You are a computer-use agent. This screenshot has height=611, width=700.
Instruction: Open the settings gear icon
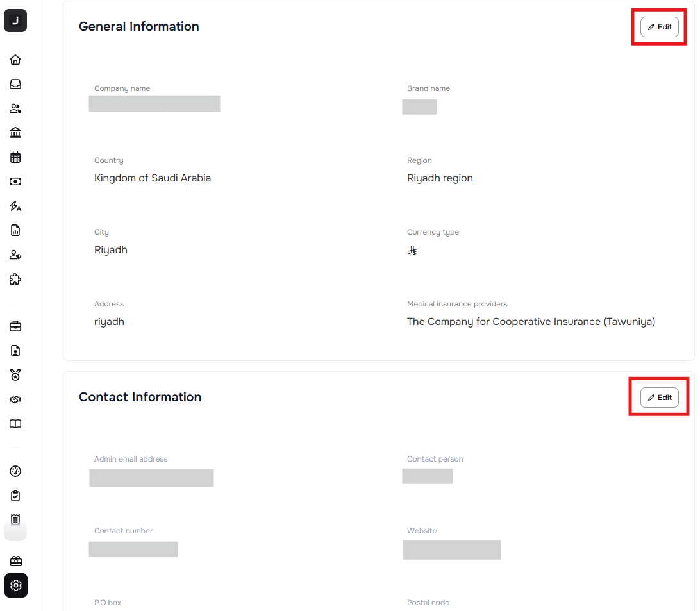(x=16, y=585)
